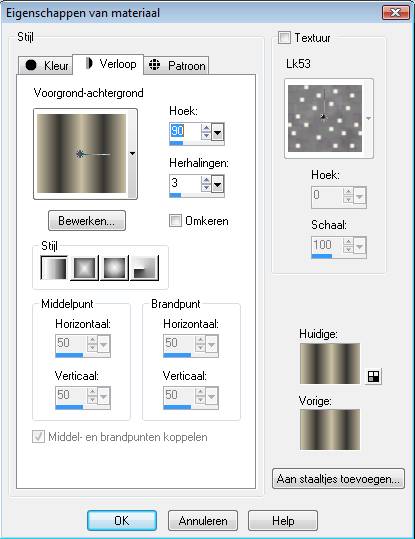Switch to the Patroon tab
The width and height of the screenshot is (415, 539).
[x=176, y=65]
